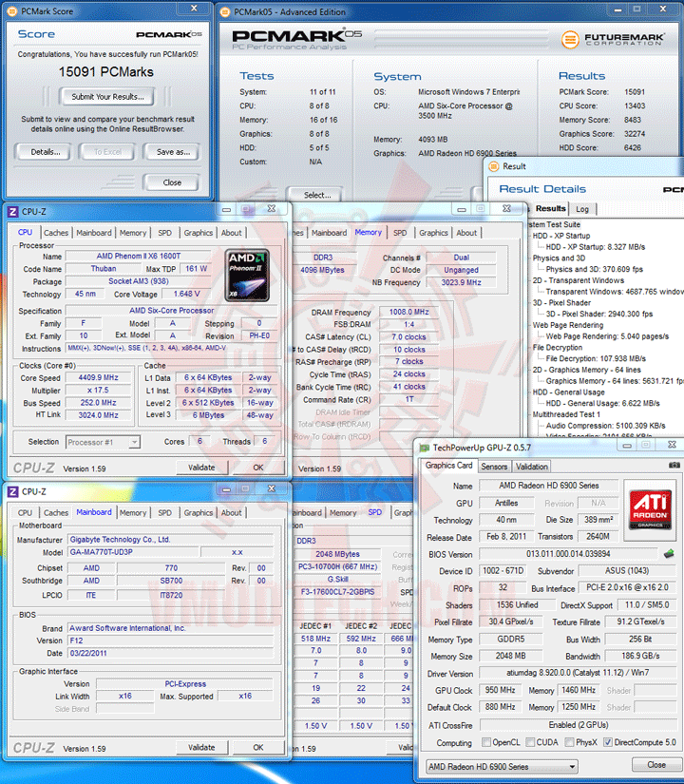
Task: Click the CPU-Z icon in top CPU-Z title bar
Action: (x=12, y=212)
